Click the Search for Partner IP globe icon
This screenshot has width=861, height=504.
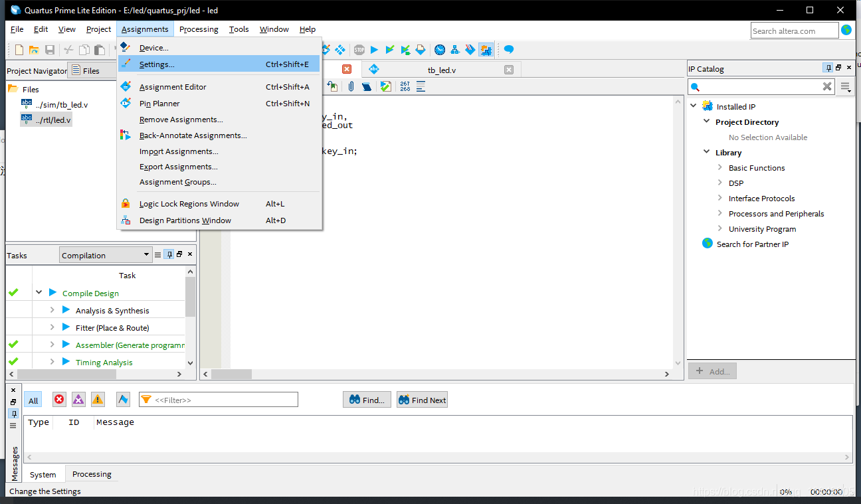(708, 244)
